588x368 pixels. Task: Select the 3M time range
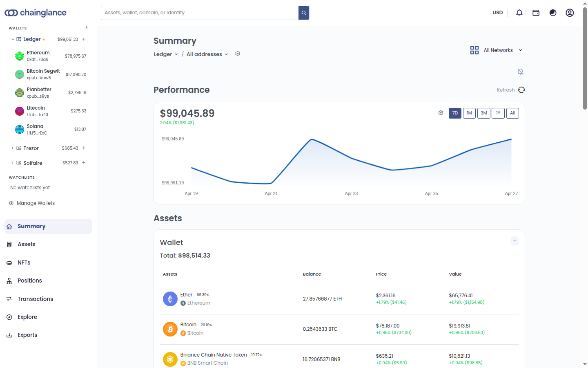click(484, 113)
